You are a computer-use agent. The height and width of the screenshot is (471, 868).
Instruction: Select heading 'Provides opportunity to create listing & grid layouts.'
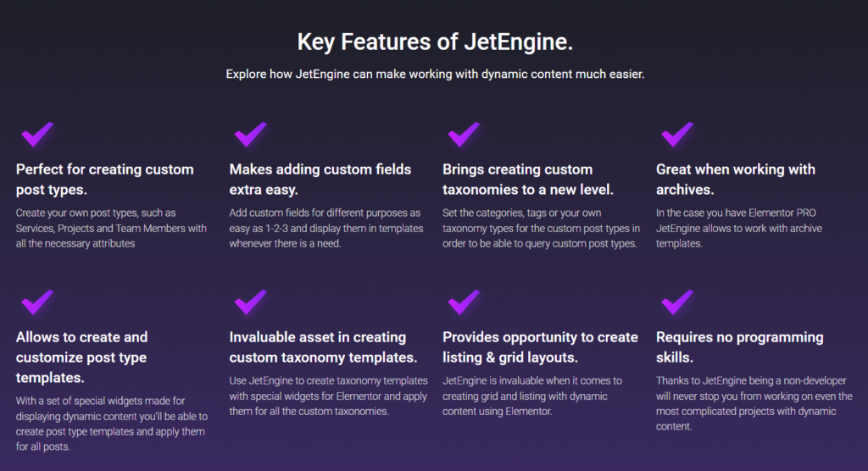pyautogui.click(x=540, y=347)
